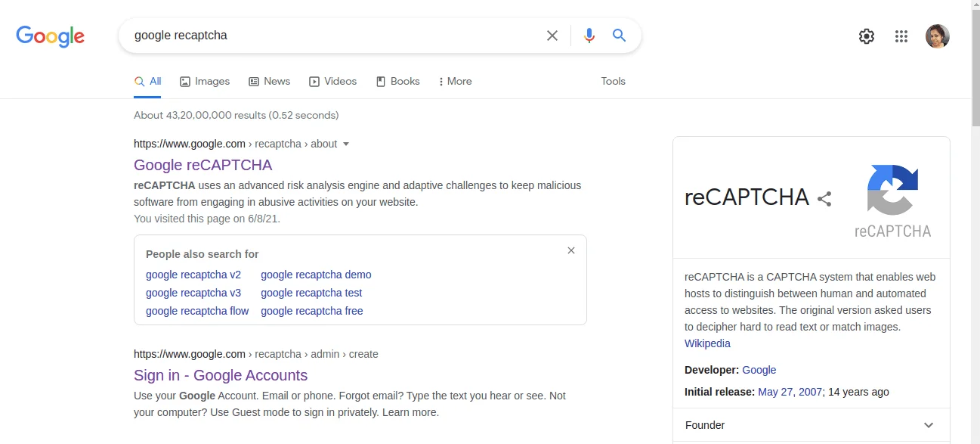Screen dimensions: 980x444
Task: Go to the Google logo homepage
Action: point(50,36)
